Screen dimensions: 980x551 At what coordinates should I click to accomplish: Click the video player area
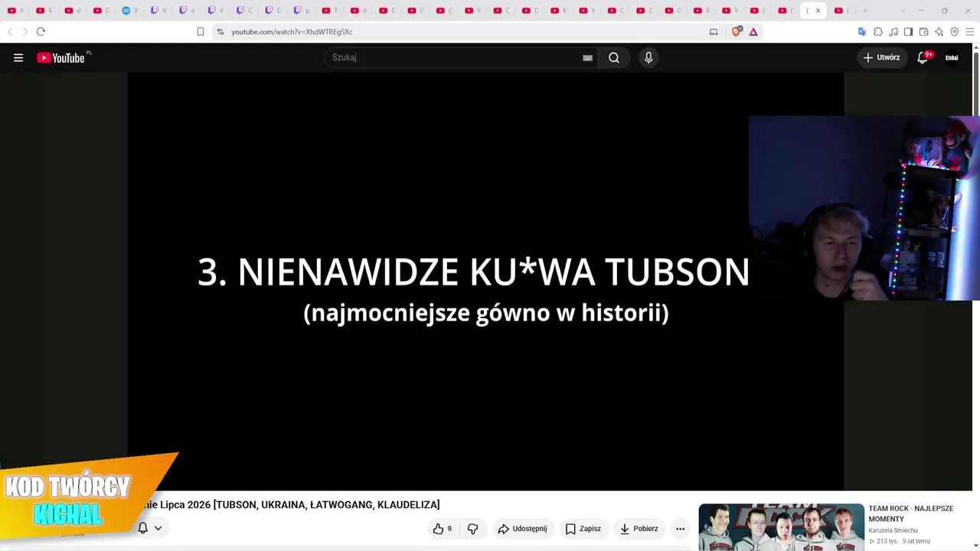pyautogui.click(x=485, y=281)
